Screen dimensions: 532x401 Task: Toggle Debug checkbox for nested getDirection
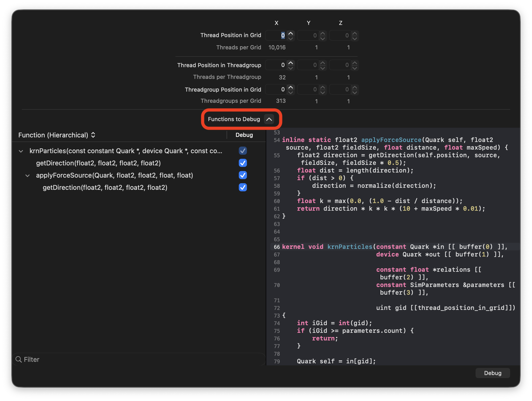point(243,187)
